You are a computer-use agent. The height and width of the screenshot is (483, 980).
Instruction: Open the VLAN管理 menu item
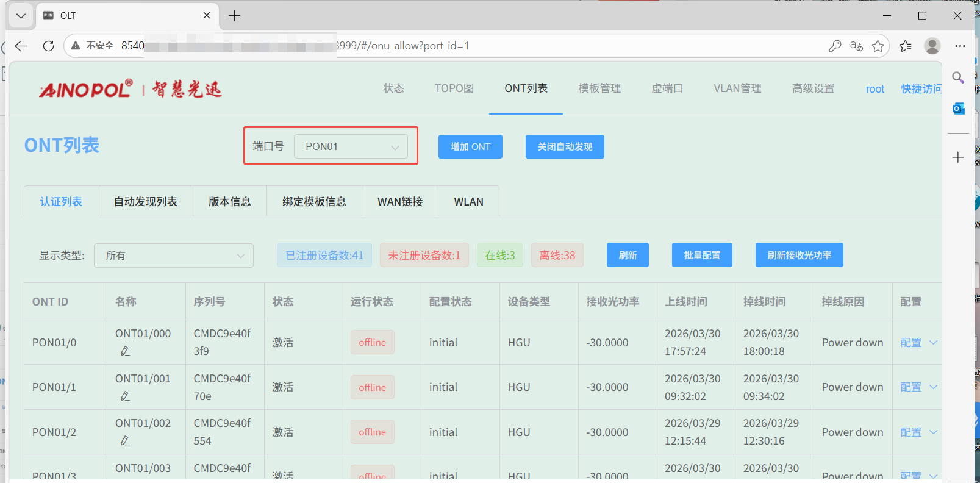[737, 88]
